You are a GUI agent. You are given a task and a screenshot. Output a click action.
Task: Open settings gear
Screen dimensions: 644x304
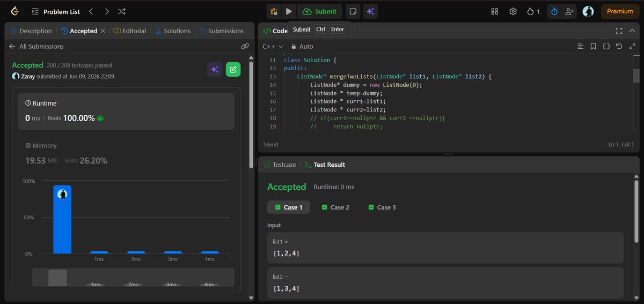click(513, 11)
